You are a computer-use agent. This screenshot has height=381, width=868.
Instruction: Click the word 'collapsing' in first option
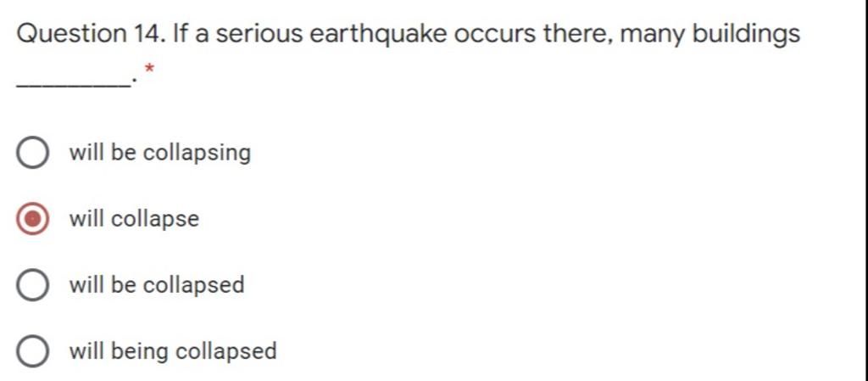tap(197, 153)
